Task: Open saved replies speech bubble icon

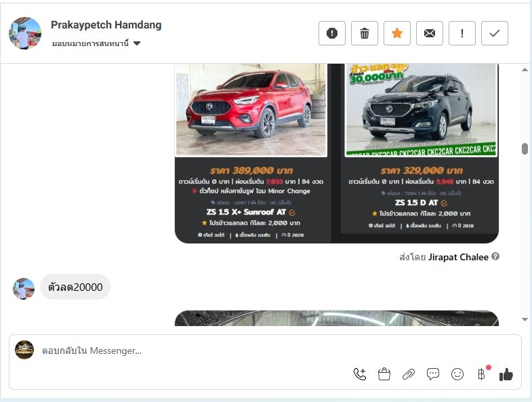Action: point(433,374)
